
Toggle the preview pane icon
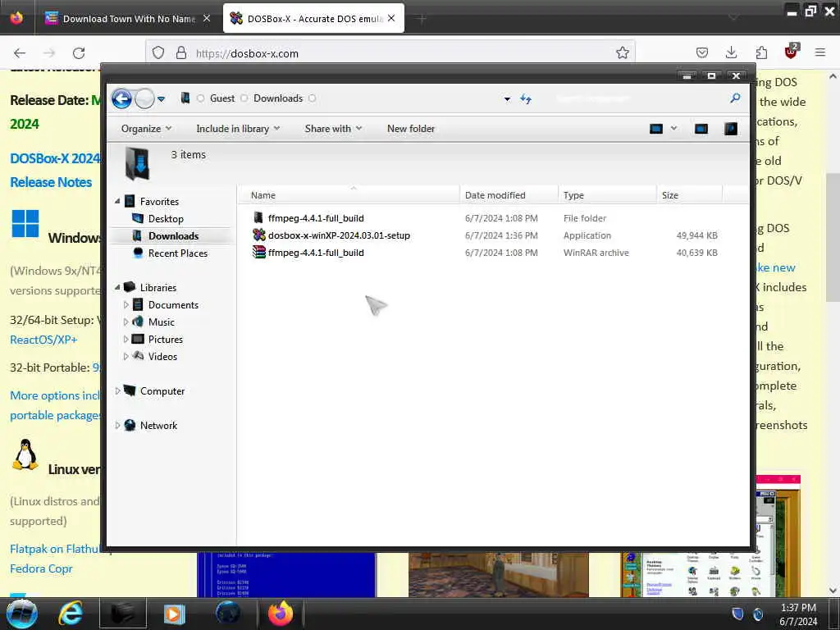tap(701, 129)
